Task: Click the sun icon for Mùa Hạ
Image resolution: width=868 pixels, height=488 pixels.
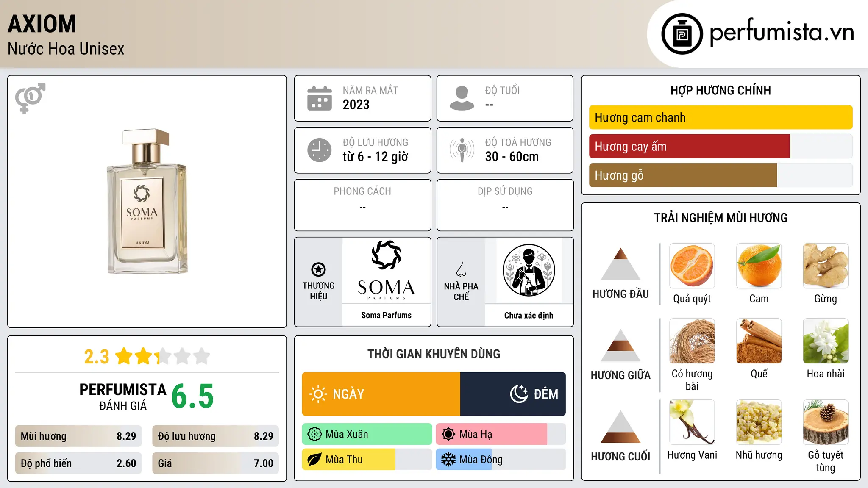Action: [448, 434]
